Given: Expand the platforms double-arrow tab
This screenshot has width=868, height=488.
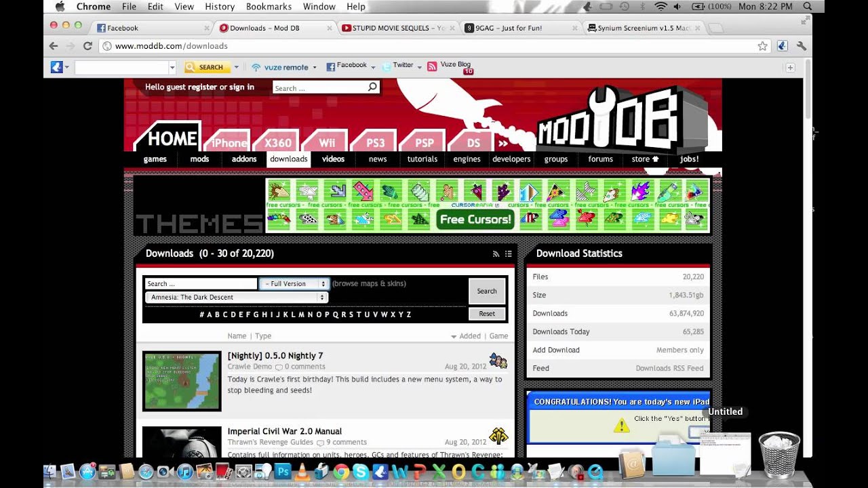Looking at the screenshot, I should pos(503,143).
